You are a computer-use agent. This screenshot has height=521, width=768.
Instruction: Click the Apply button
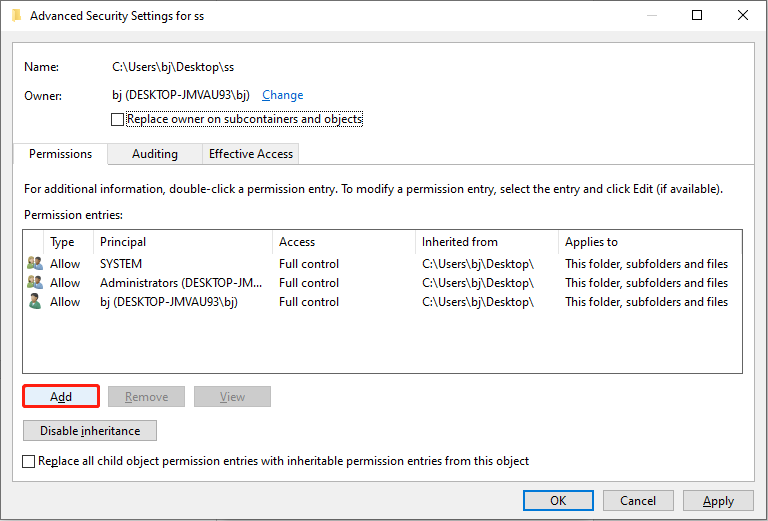point(718,501)
